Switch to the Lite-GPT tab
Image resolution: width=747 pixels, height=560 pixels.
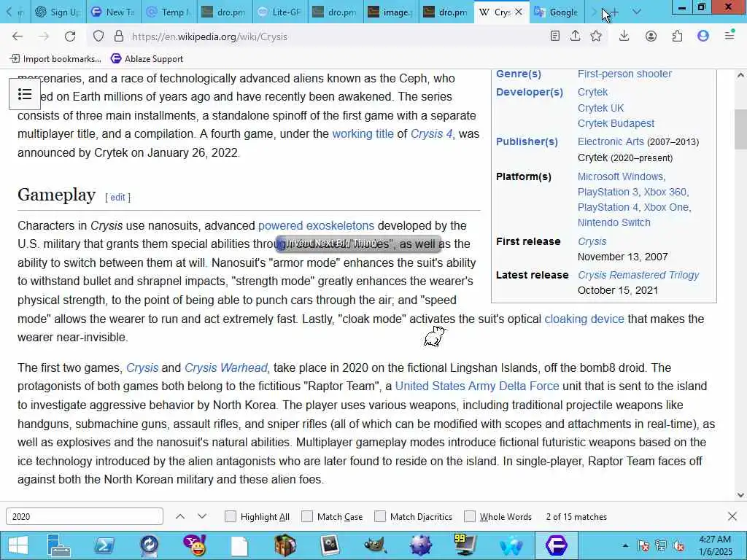click(x=280, y=12)
